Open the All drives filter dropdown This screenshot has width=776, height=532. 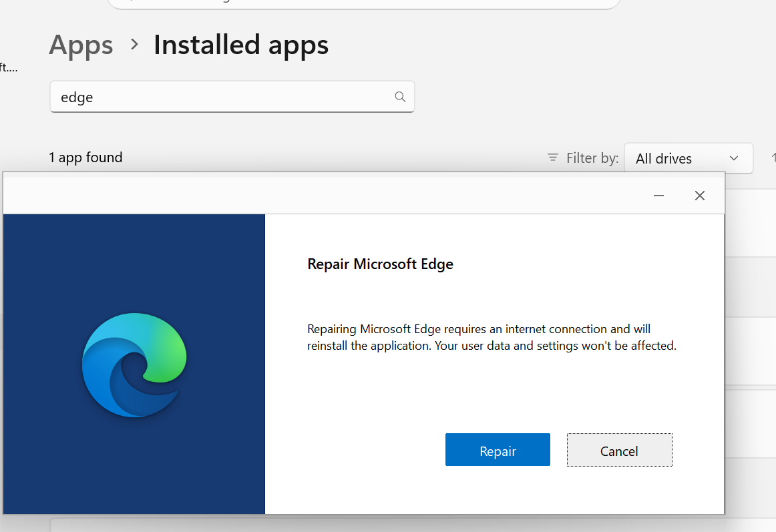coord(689,158)
